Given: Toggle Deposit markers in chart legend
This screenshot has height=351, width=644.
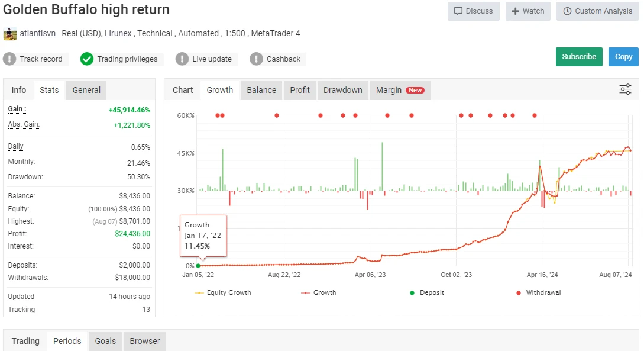Looking at the screenshot, I should point(427,292).
